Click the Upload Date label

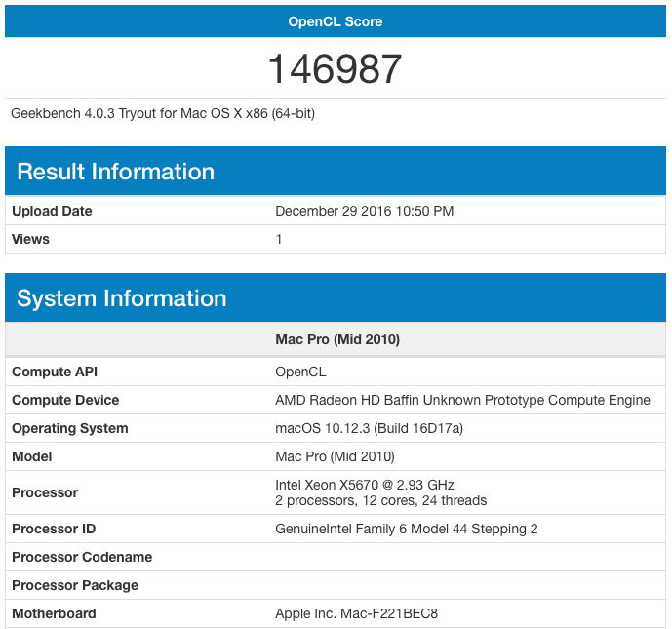(52, 211)
